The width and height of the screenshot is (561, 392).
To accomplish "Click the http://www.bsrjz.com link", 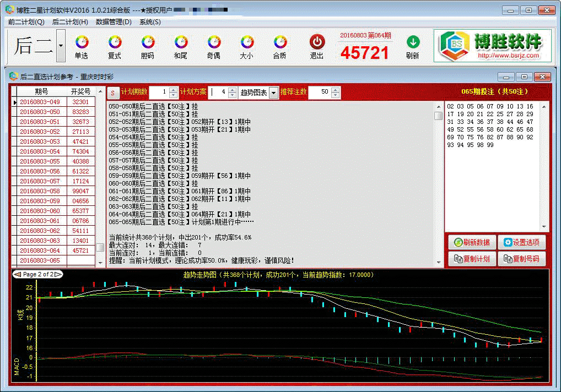I will point(508,56).
